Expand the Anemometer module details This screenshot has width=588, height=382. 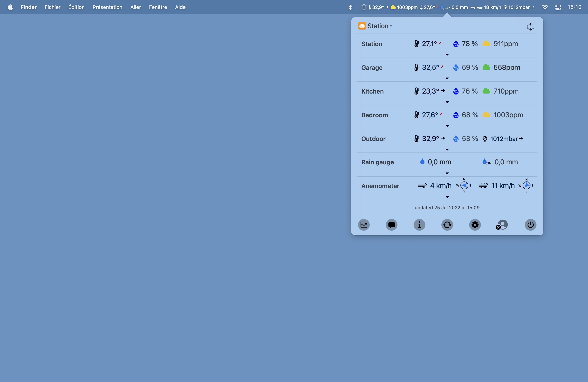tap(447, 197)
